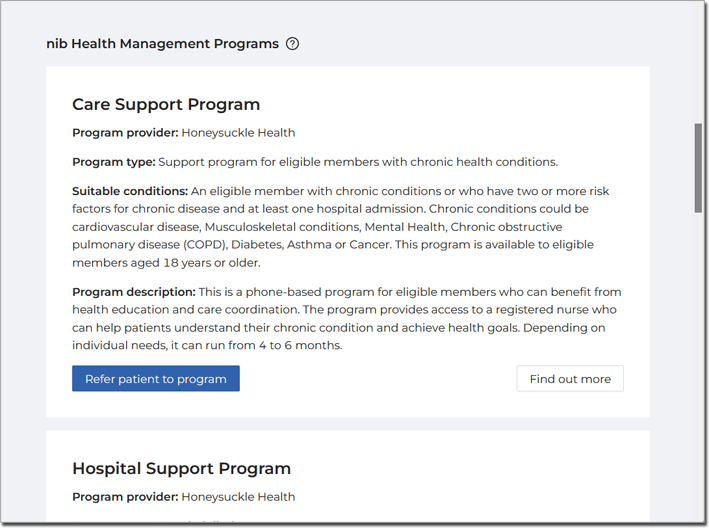The image size is (709, 528).
Task: Select the Care Support Program heading
Action: point(166,104)
